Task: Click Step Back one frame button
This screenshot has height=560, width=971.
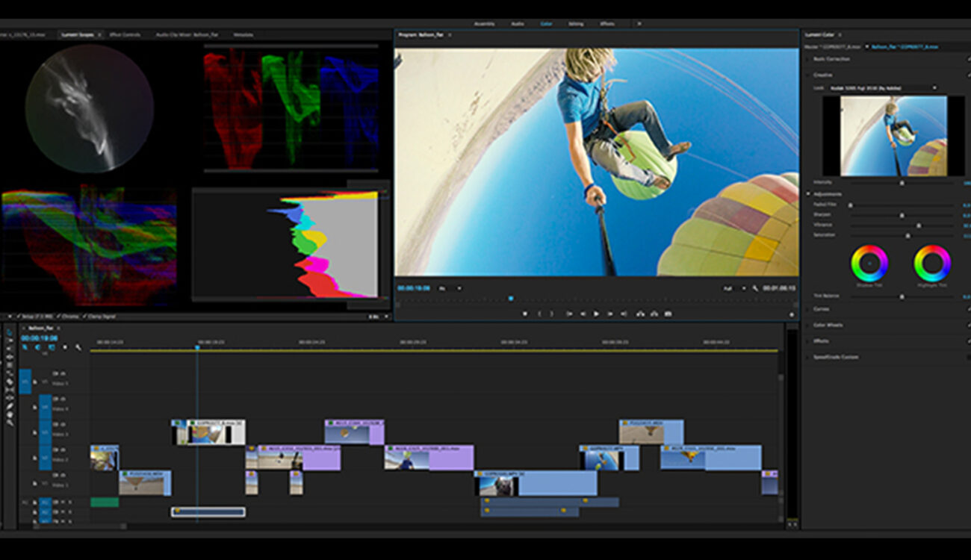Action: 583,314
